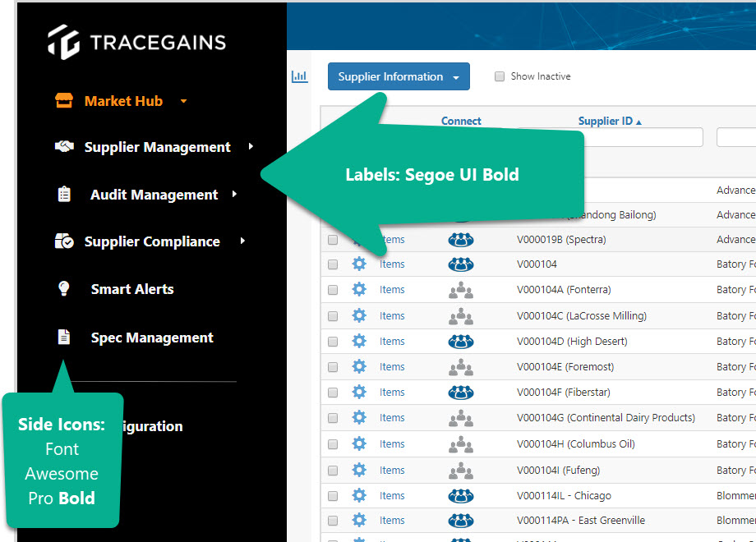Image resolution: width=756 pixels, height=542 pixels.
Task: Open gear settings for row V000104
Action: coord(359,264)
